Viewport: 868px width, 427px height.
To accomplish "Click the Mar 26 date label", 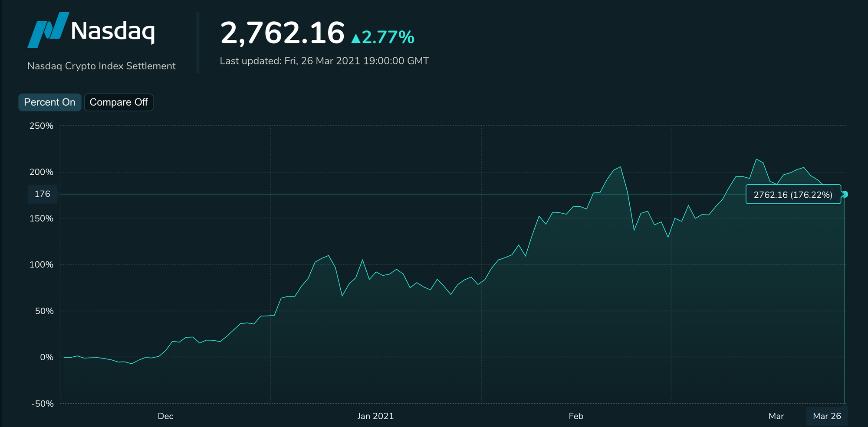I will tap(827, 416).
